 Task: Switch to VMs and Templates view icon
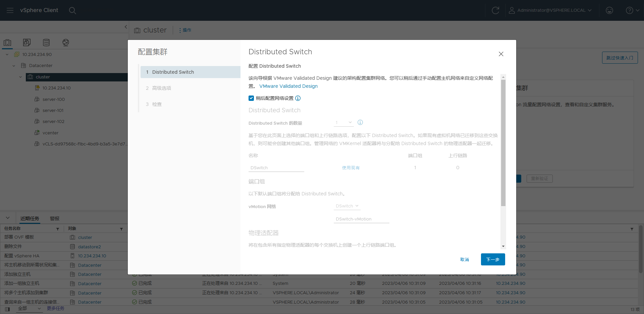tap(27, 43)
